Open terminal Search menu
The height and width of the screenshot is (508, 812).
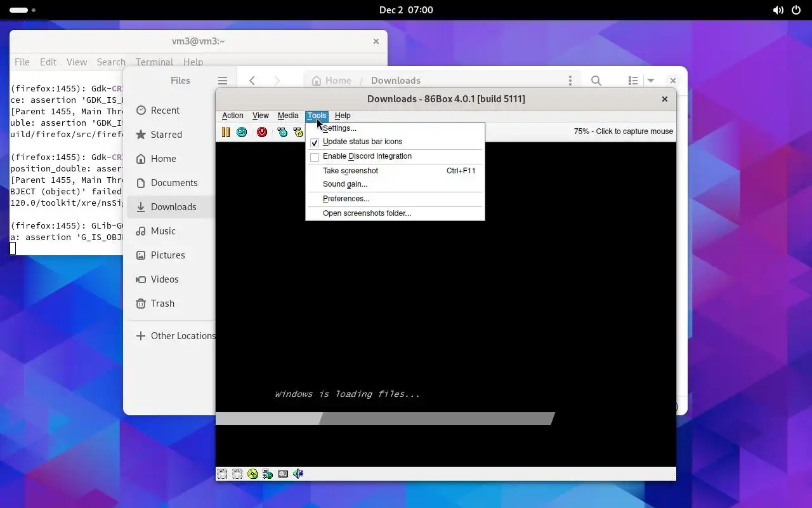point(111,62)
